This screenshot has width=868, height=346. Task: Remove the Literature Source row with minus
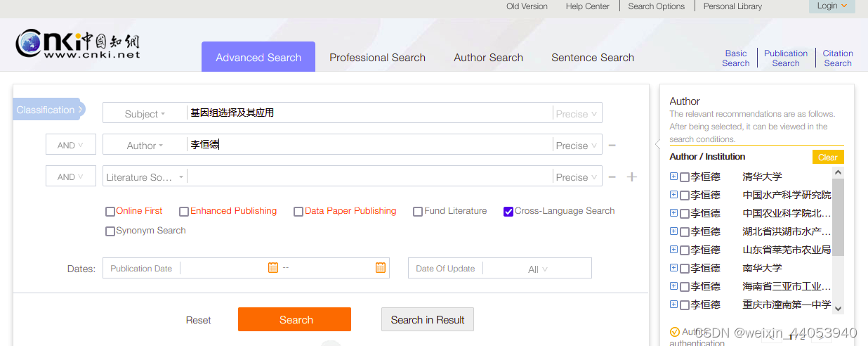pos(612,177)
